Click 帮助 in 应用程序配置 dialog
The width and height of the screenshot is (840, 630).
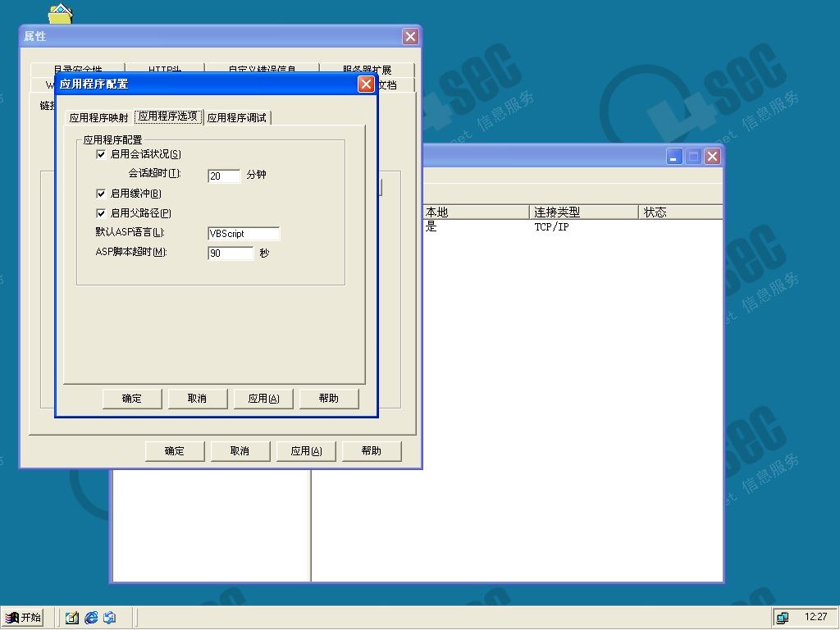pyautogui.click(x=328, y=399)
